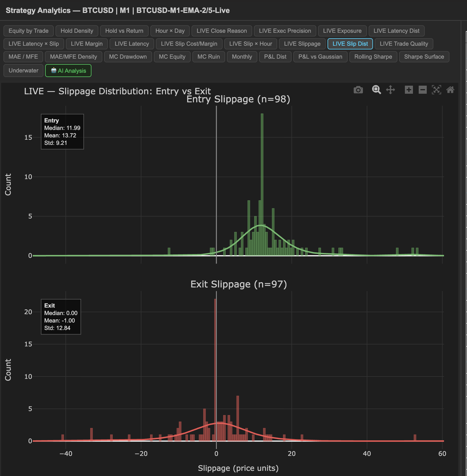This screenshot has width=467, height=476.
Task: Toggle the active LIVE Slip Dist view
Action: (x=350, y=44)
